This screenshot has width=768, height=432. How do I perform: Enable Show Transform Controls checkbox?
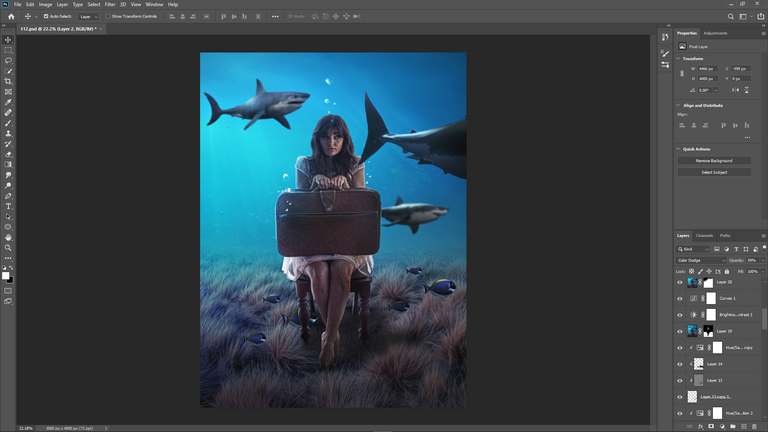tap(108, 16)
